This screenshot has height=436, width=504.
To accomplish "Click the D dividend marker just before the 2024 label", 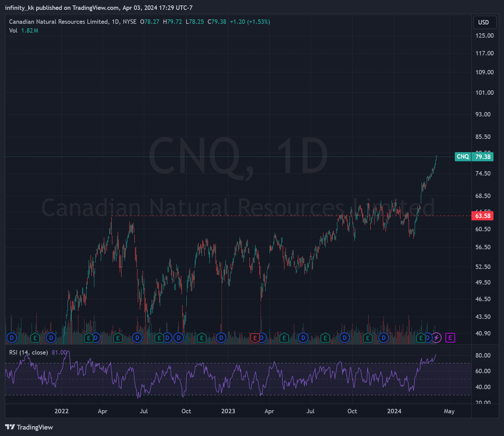I will click(x=384, y=338).
